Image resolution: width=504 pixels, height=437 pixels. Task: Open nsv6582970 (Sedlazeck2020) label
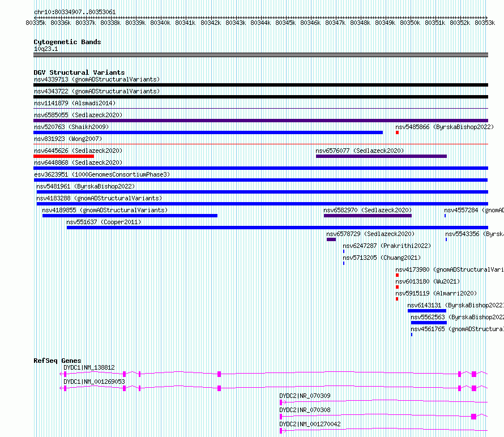[368, 210]
